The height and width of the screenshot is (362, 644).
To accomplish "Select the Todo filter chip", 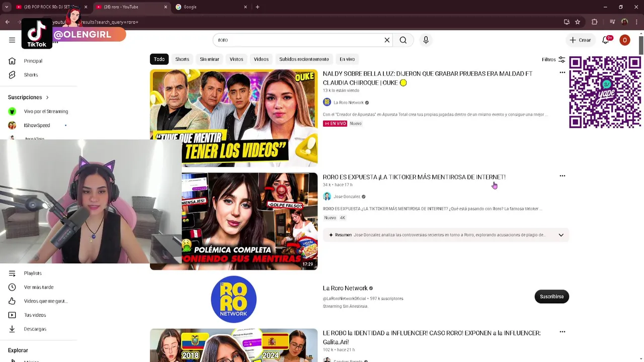I will [159, 59].
